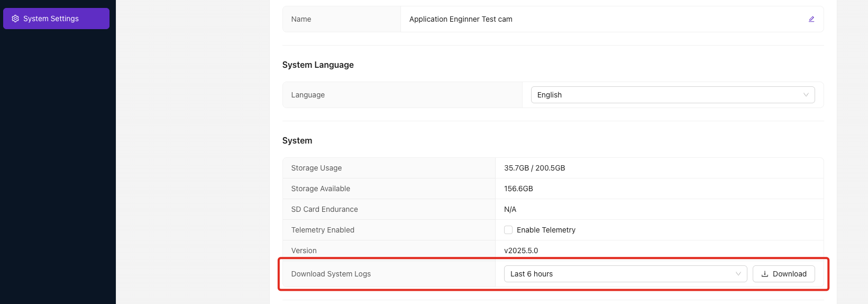The image size is (868, 304).
Task: Click the 'System Language' section heading
Action: 318,65
